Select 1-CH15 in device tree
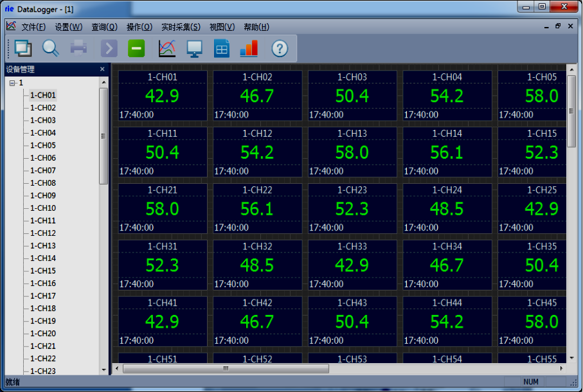The width and height of the screenshot is (583, 392). click(x=42, y=271)
